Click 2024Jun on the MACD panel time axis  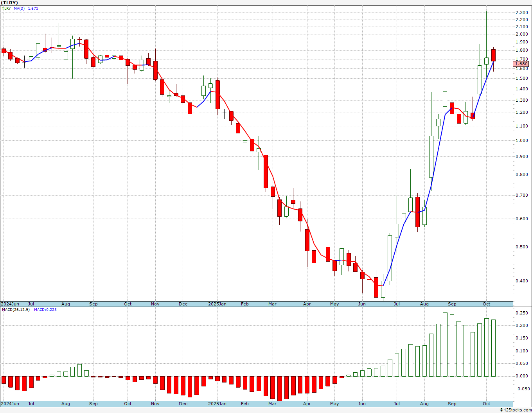[10, 404]
